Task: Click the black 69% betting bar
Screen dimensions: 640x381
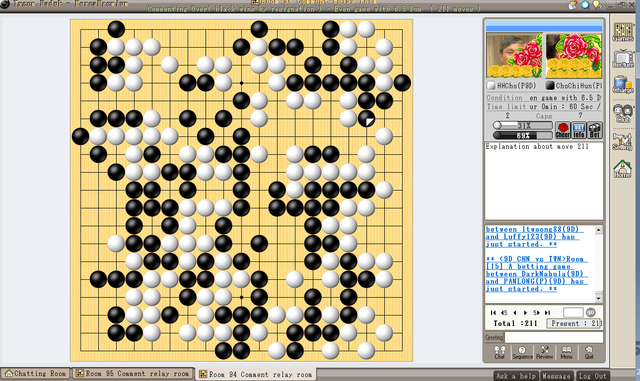Action: 523,135
